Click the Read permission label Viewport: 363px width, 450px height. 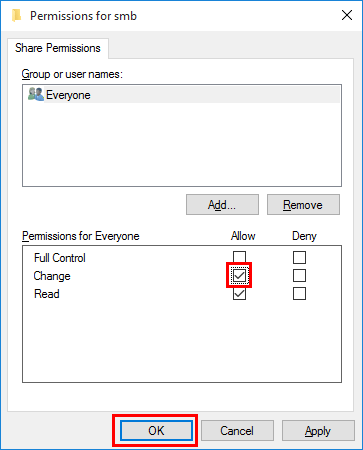[47, 294]
